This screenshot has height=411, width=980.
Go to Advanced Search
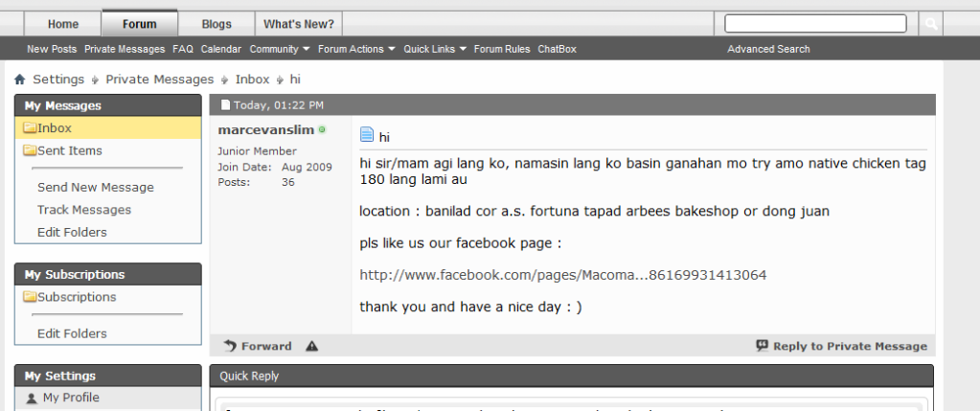[x=768, y=49]
